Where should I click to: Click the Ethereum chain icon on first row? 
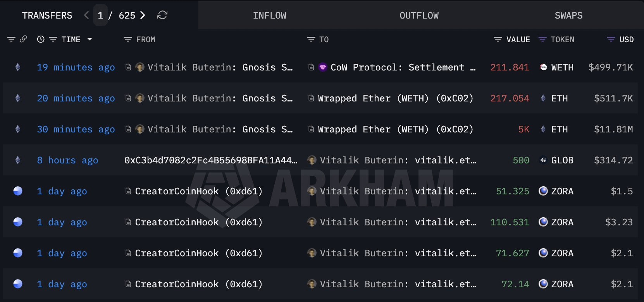coord(18,67)
